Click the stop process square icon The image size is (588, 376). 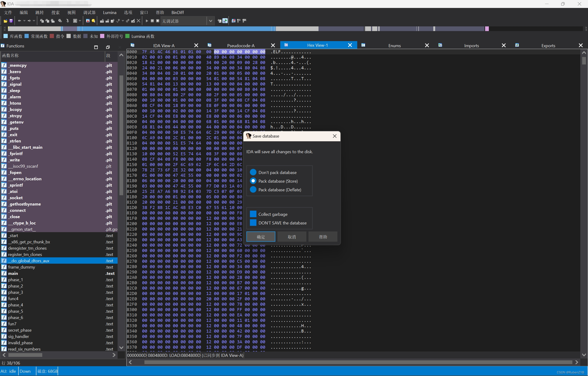158,21
